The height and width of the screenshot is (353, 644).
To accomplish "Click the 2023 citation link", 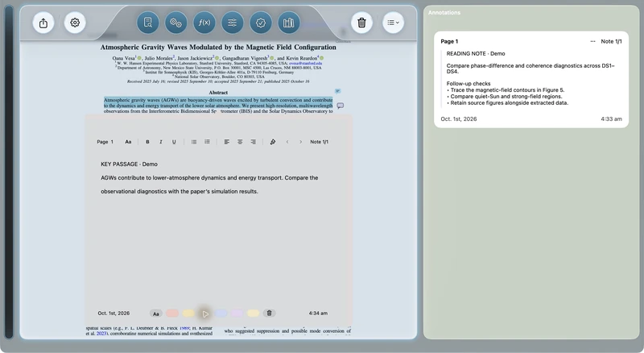I will [101, 333].
